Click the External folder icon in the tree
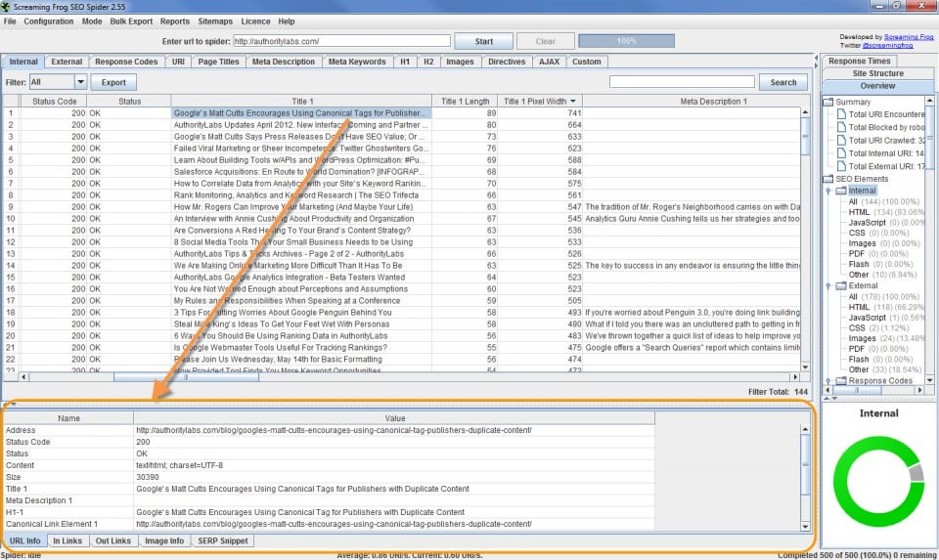 pyautogui.click(x=841, y=286)
